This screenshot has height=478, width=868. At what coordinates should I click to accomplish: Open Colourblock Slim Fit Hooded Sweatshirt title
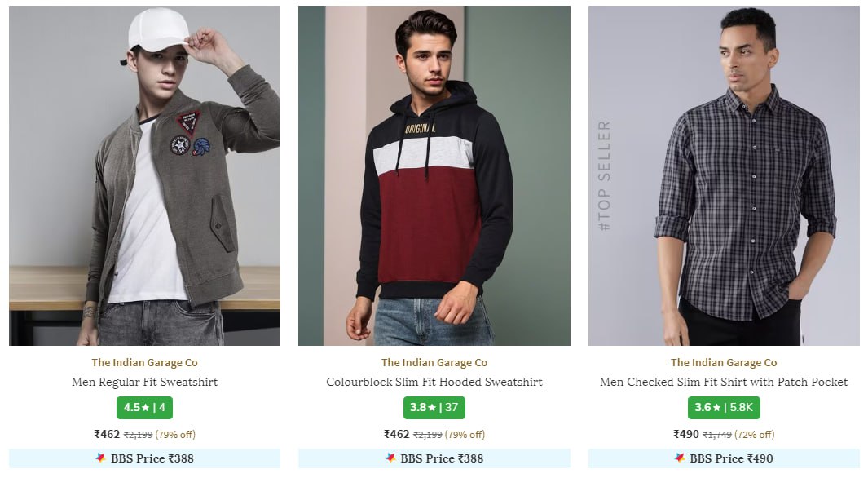coord(434,382)
